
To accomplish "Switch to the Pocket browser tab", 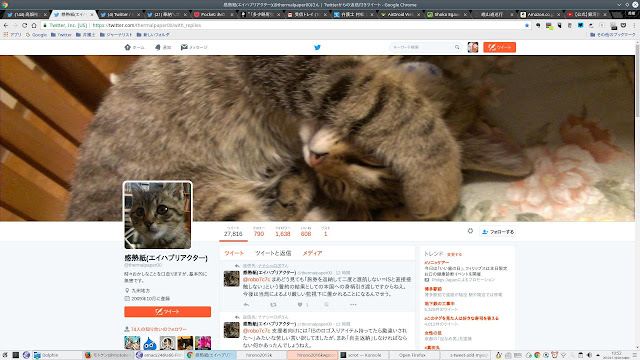I will click(214, 14).
